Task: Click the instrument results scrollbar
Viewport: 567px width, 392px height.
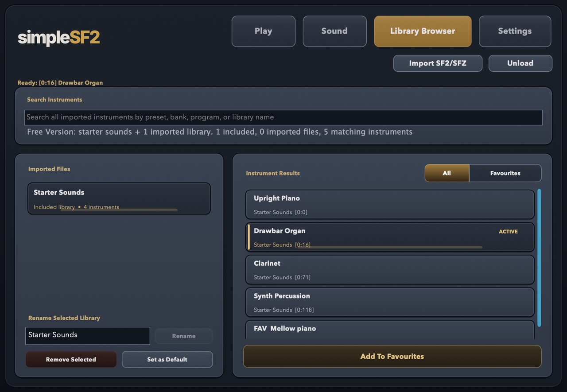Action: point(539,258)
